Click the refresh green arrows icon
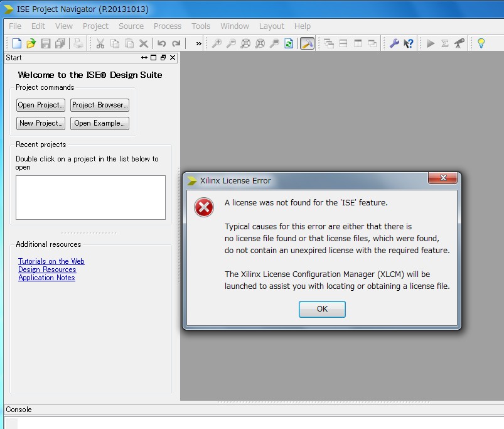 pyautogui.click(x=289, y=43)
